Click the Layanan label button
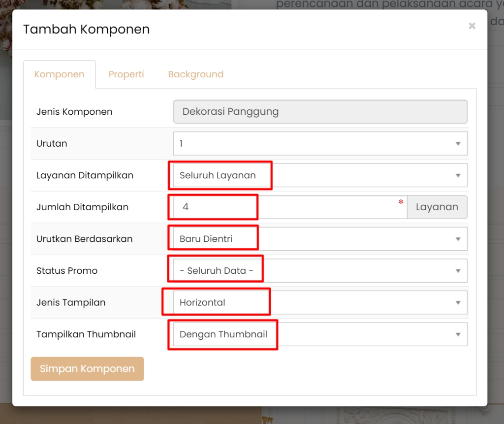Screen dimensions: 504x424 click(437, 207)
